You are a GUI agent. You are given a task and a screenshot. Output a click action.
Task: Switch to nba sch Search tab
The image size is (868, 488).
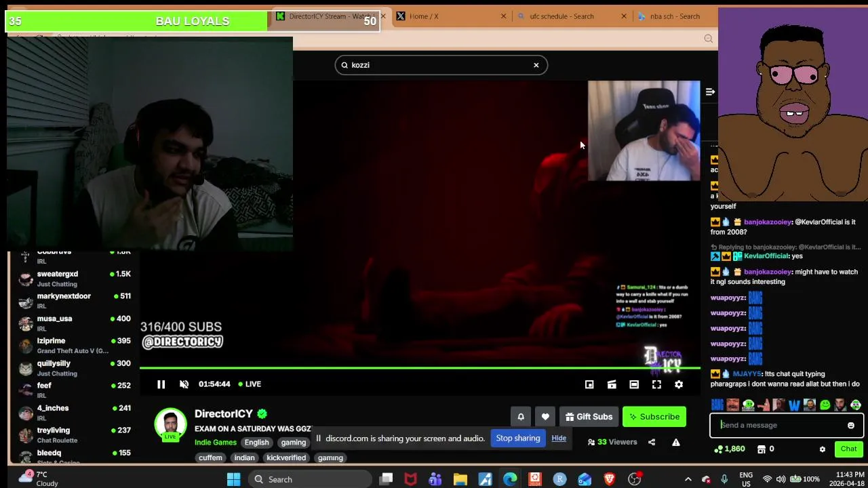tap(675, 16)
